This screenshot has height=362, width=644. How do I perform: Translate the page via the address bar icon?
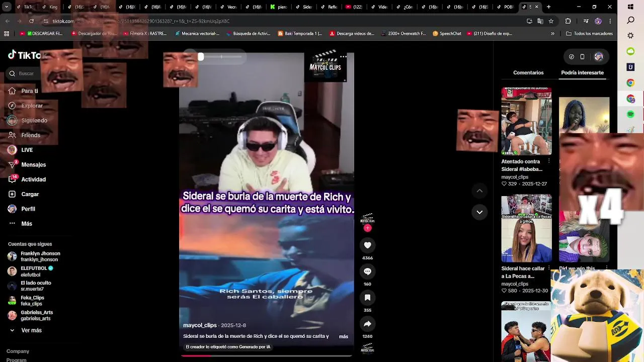click(x=540, y=21)
